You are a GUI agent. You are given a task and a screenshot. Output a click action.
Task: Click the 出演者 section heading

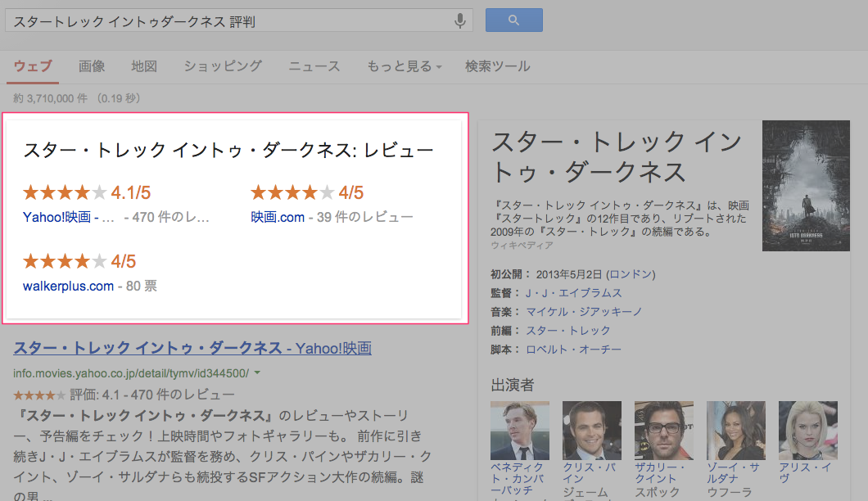pyautogui.click(x=512, y=386)
